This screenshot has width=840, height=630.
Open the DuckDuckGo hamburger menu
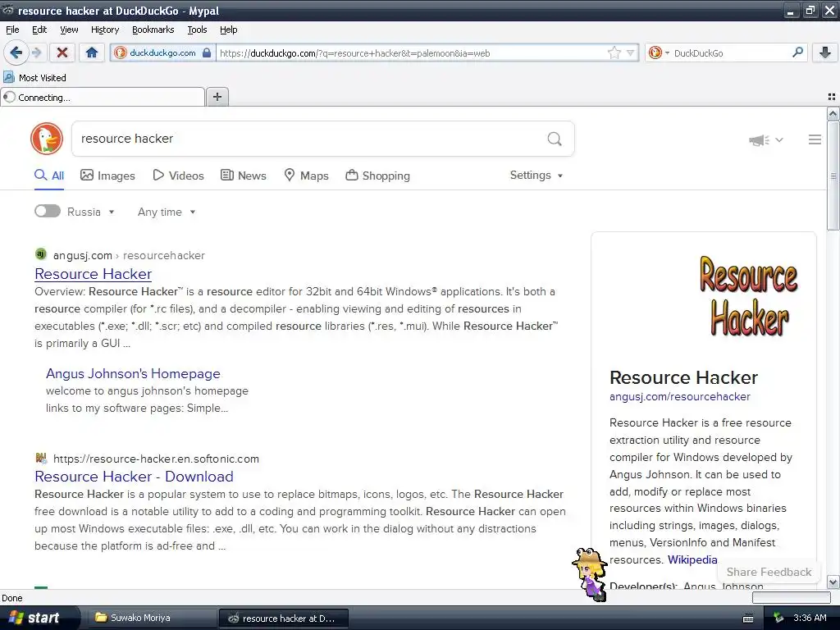[x=815, y=139]
